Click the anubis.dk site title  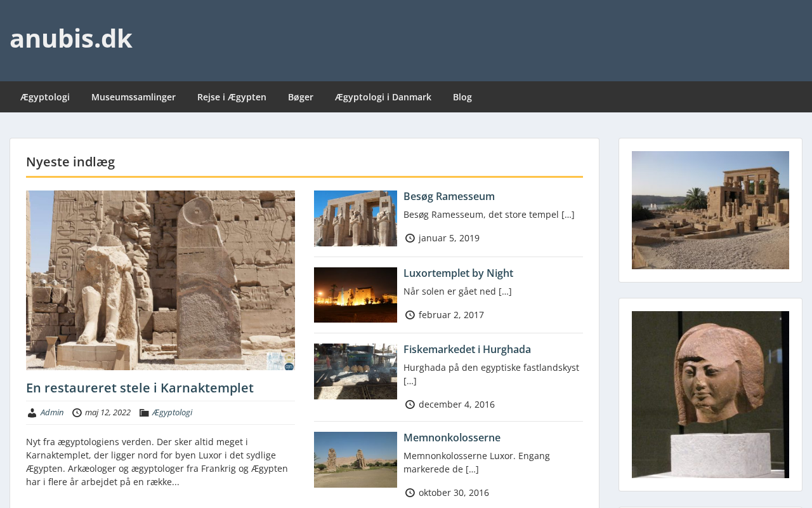[71, 38]
